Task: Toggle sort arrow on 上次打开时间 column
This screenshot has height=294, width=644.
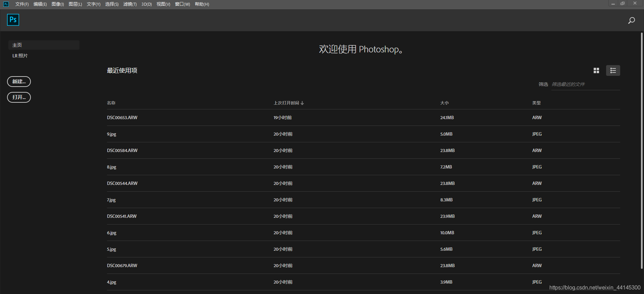Action: [x=302, y=103]
